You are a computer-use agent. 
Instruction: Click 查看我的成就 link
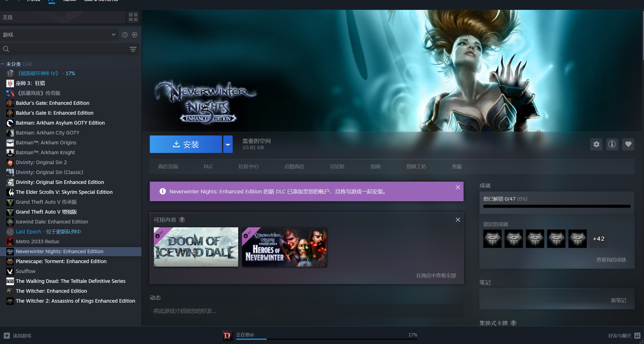pyautogui.click(x=611, y=260)
